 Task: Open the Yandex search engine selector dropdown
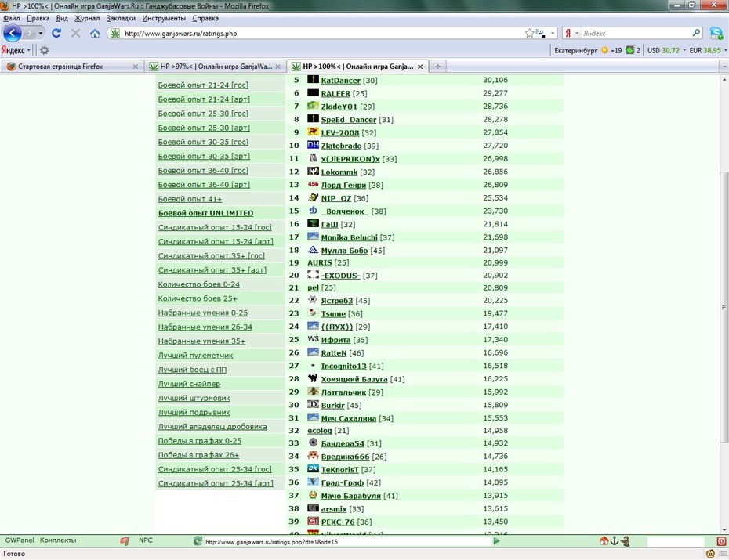click(x=577, y=33)
